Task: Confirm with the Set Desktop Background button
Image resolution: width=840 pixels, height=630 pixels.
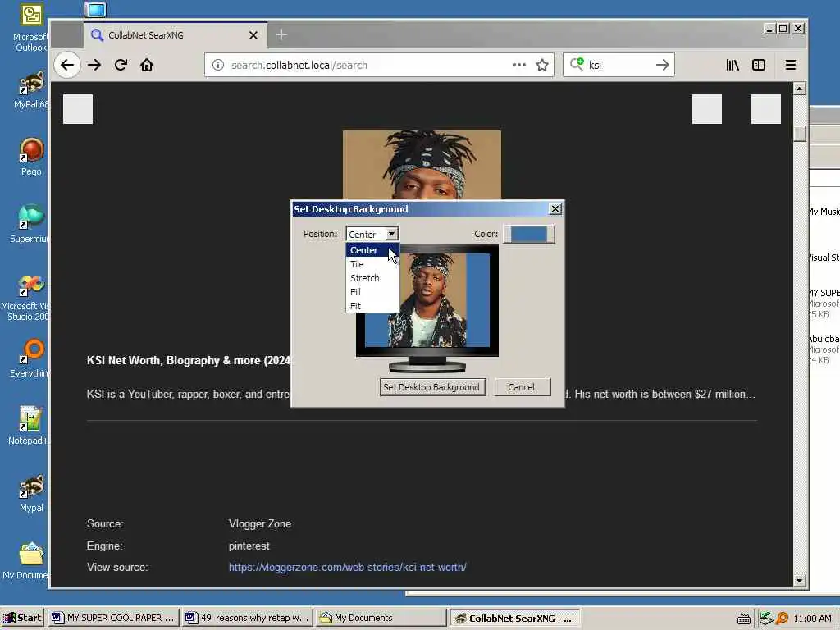Action: click(x=432, y=387)
